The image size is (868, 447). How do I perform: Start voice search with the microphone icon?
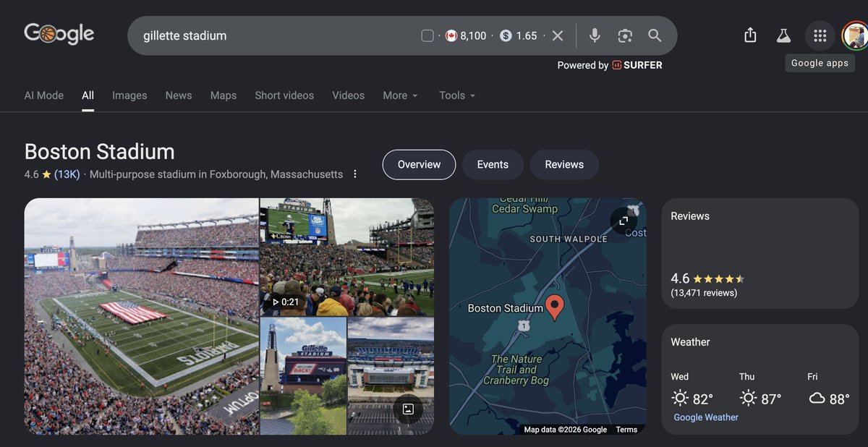pyautogui.click(x=595, y=35)
